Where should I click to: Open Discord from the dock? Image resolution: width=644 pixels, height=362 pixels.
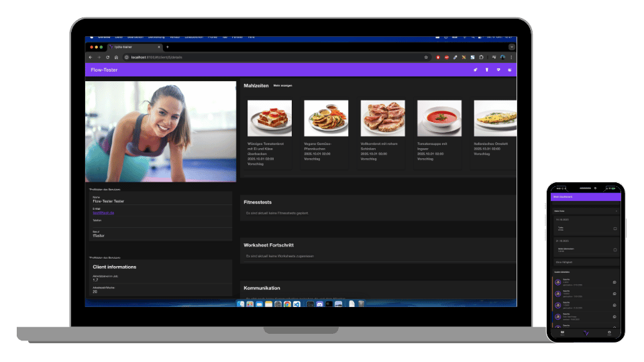319,304
